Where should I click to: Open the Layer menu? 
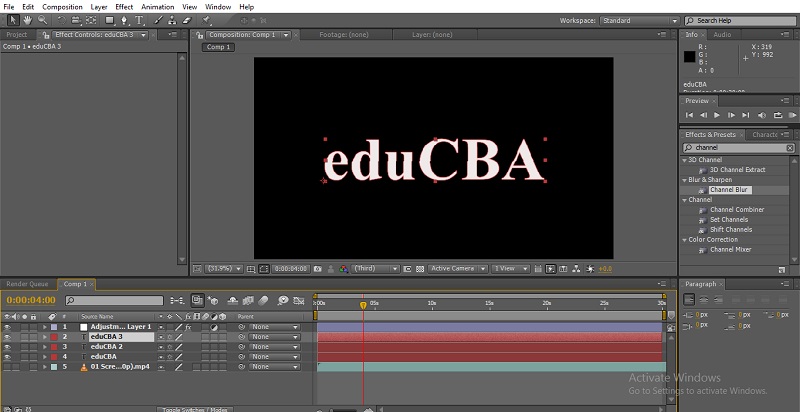[x=99, y=7]
